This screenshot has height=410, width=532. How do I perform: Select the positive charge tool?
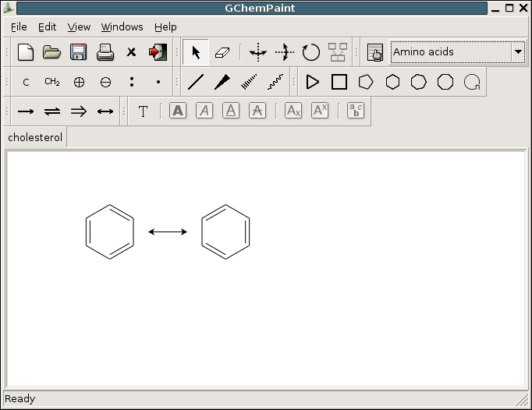79,82
